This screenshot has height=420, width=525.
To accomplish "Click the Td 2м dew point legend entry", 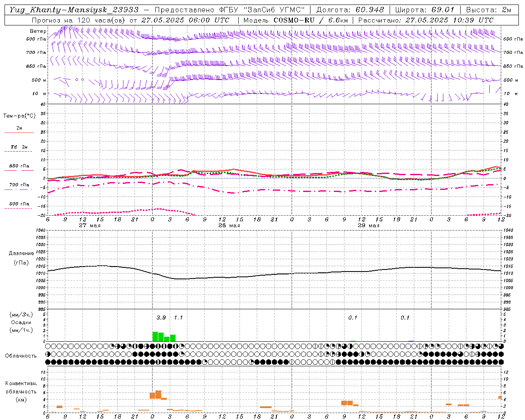I will click(x=19, y=147).
